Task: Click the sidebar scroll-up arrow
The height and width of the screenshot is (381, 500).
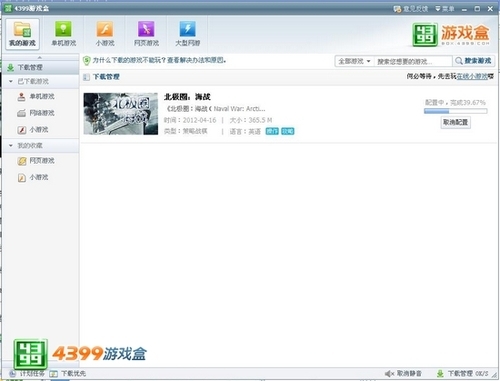Action: pos(40,57)
